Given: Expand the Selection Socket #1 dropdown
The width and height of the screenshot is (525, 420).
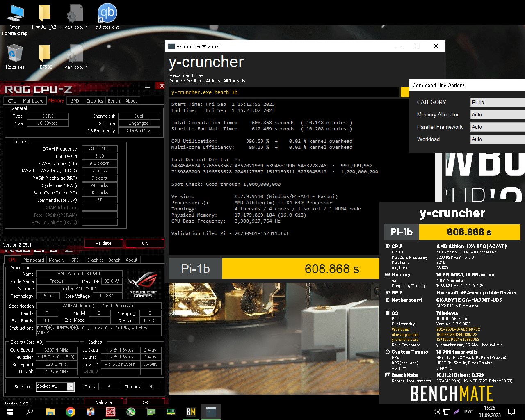Looking at the screenshot, I should click(x=55, y=387).
